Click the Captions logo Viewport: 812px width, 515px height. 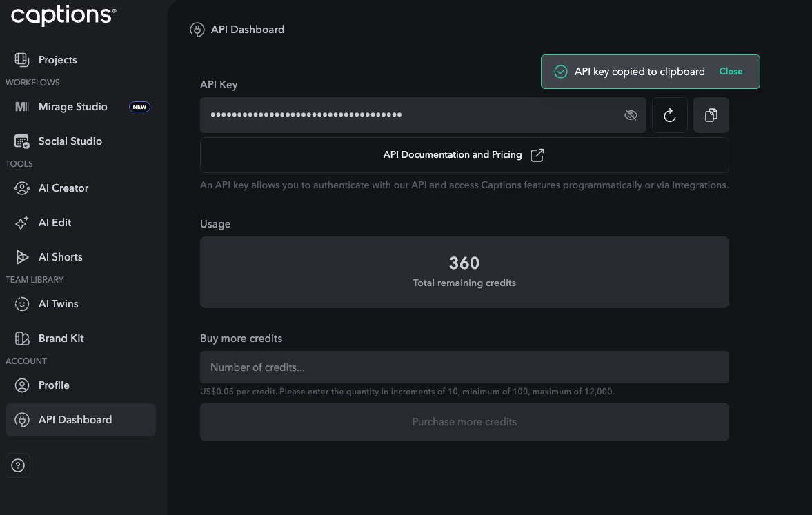click(63, 16)
